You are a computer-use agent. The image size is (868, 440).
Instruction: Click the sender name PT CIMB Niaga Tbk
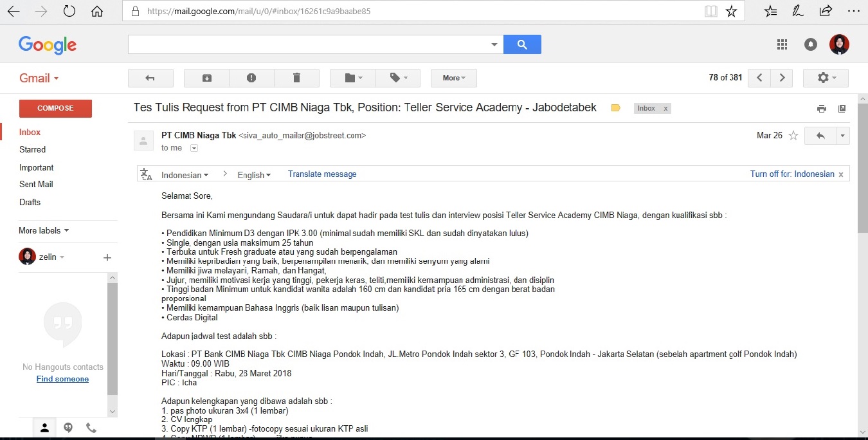coord(199,136)
